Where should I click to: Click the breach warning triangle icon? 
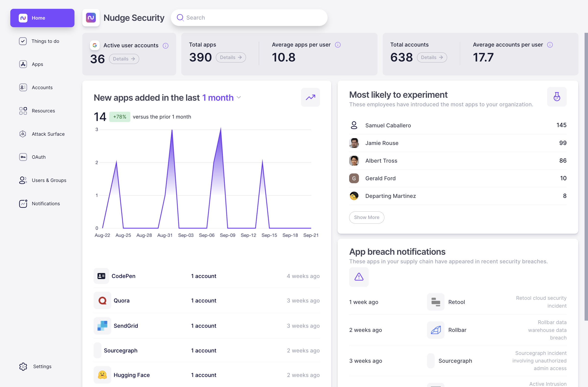click(x=359, y=277)
